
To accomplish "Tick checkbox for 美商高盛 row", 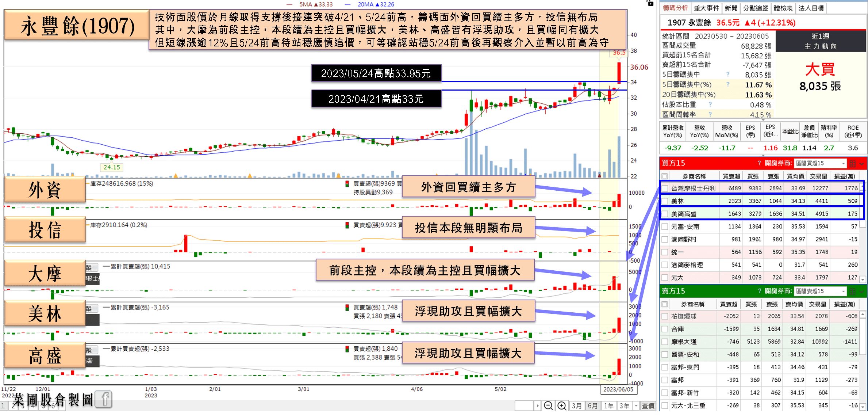I will coord(665,214).
